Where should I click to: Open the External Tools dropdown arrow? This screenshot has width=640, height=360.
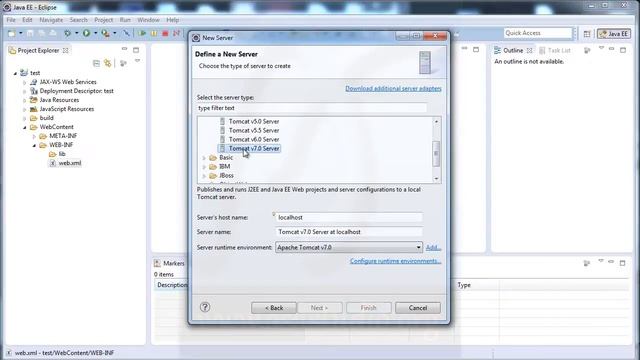(115, 33)
